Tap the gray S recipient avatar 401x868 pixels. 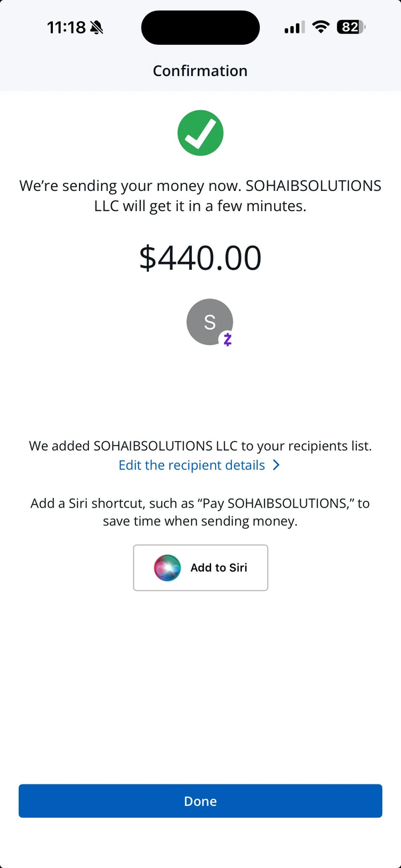point(210,322)
